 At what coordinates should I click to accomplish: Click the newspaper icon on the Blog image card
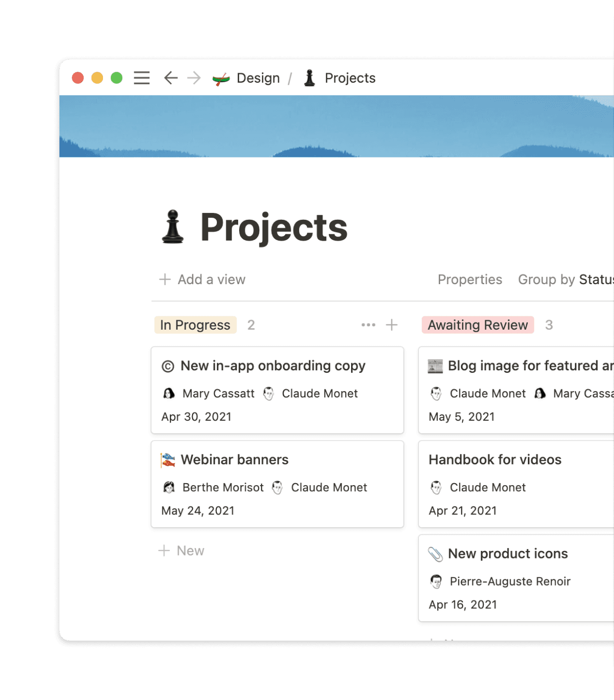point(435,366)
